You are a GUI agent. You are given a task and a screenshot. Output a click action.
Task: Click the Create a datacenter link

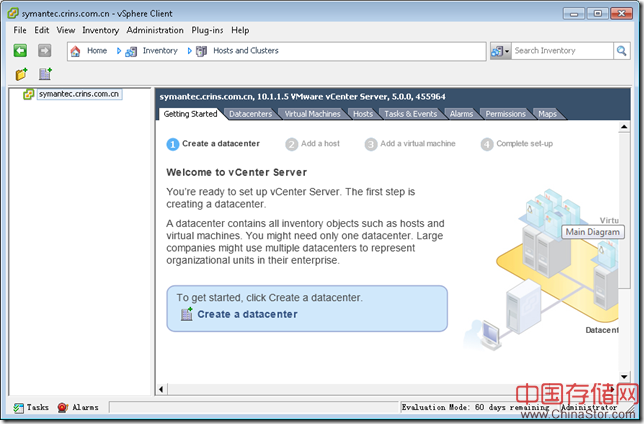[247, 314]
